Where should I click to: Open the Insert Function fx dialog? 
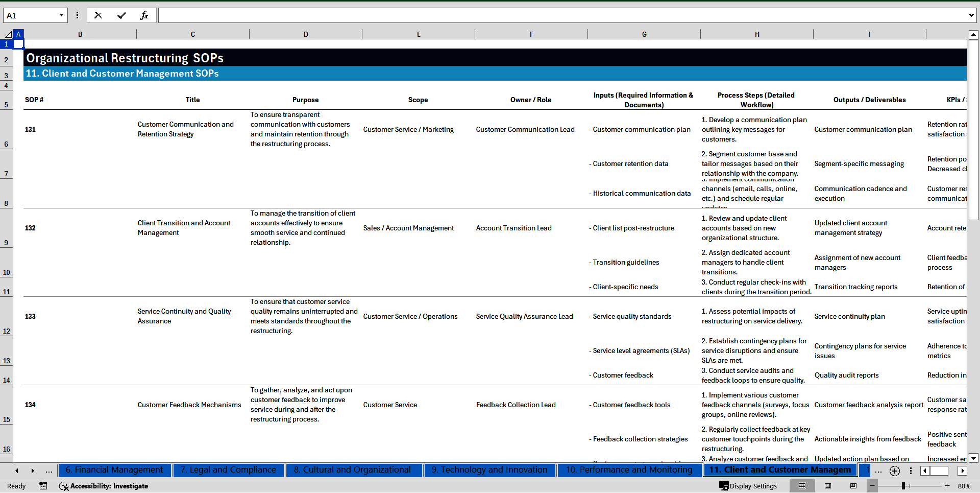click(144, 15)
